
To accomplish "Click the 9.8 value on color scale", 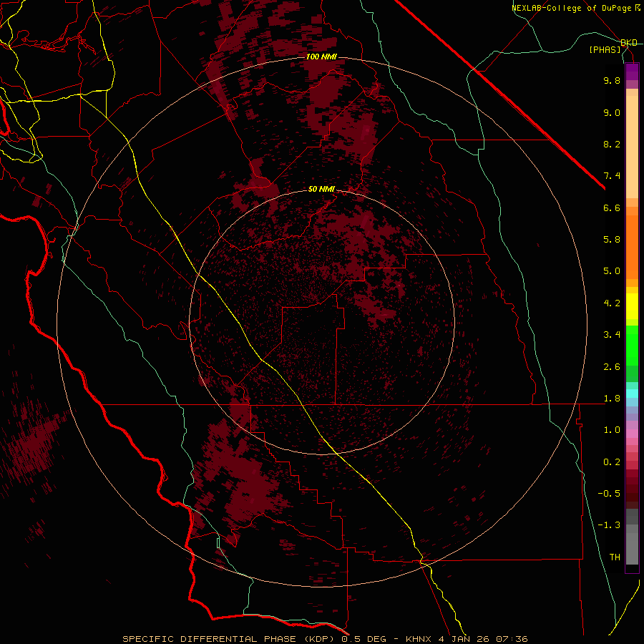I will click(612, 80).
